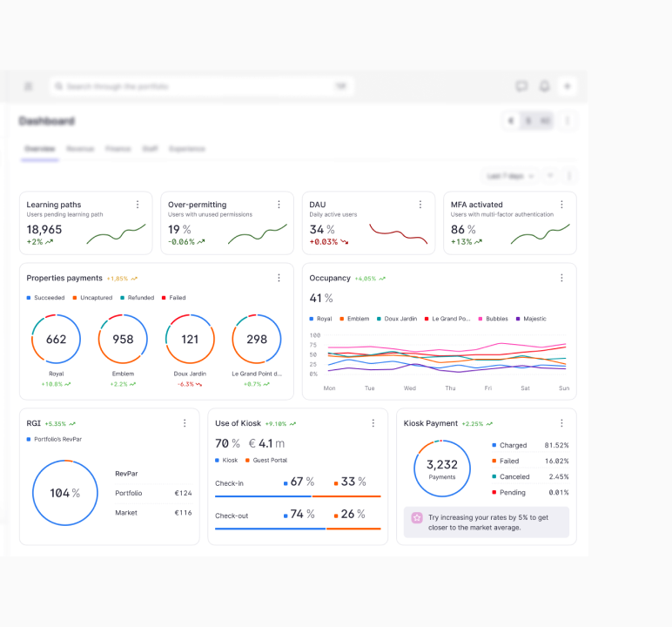Open the Properties payments card options menu

(x=279, y=279)
